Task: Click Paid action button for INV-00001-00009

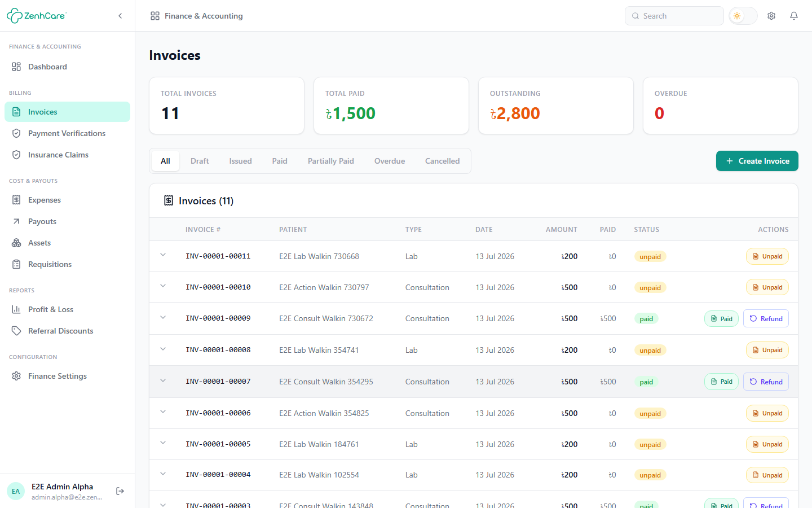Action: tap(721, 318)
